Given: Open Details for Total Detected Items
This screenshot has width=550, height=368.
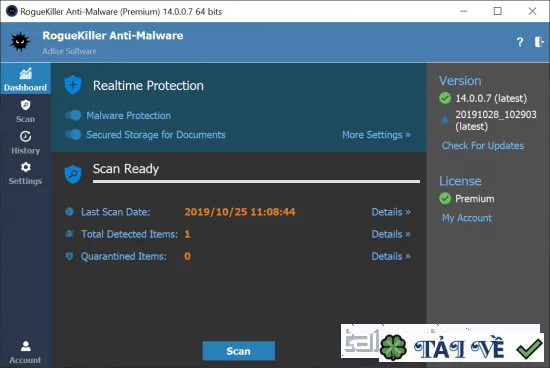Looking at the screenshot, I should (391, 234).
